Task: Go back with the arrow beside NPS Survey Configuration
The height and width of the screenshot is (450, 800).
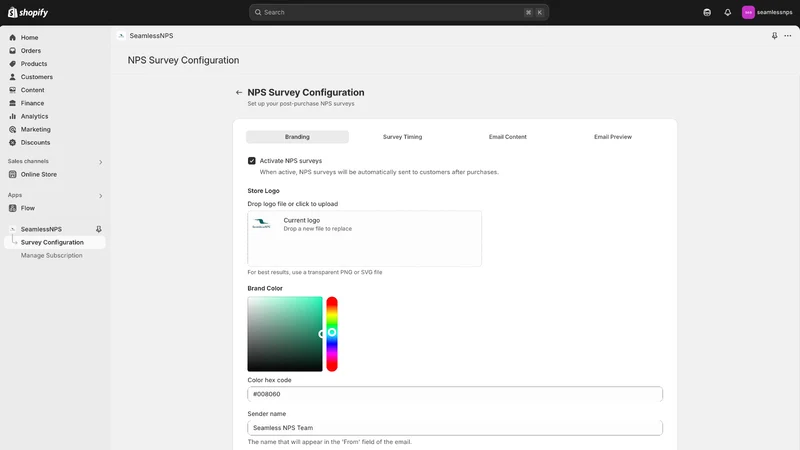Action: click(x=239, y=92)
